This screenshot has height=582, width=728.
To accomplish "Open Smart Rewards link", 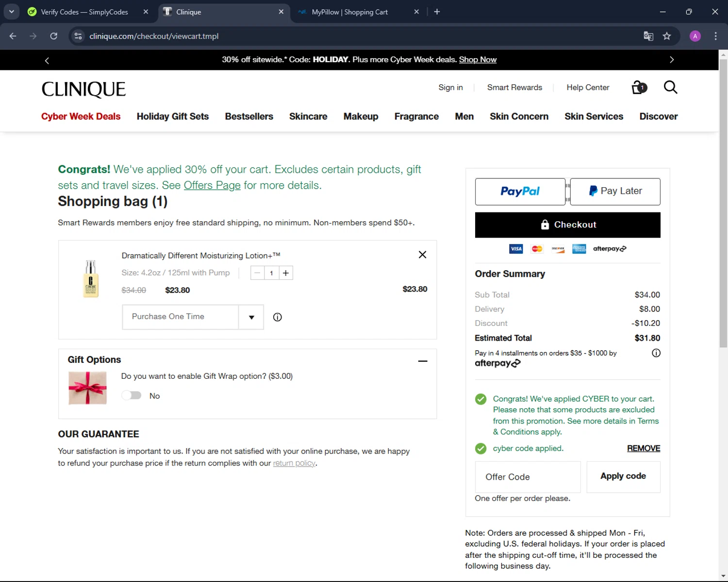I will (x=514, y=87).
